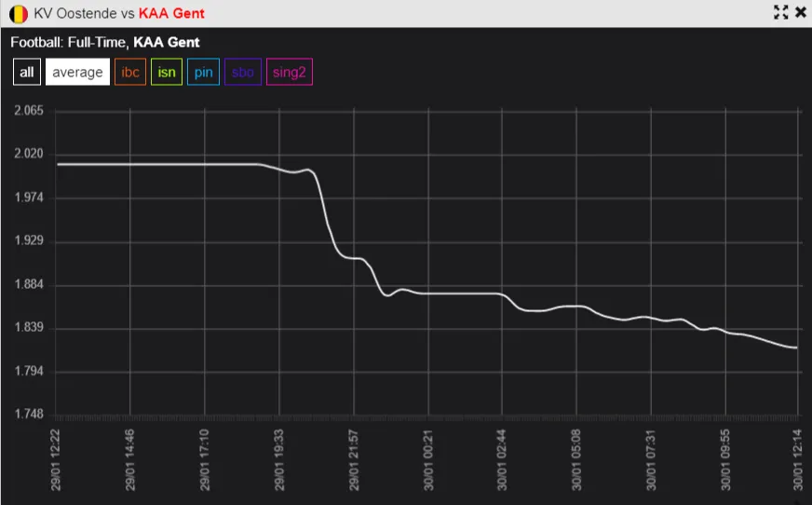This screenshot has height=505, width=812.
Task: Click y-axis label 1.929
Action: point(29,240)
